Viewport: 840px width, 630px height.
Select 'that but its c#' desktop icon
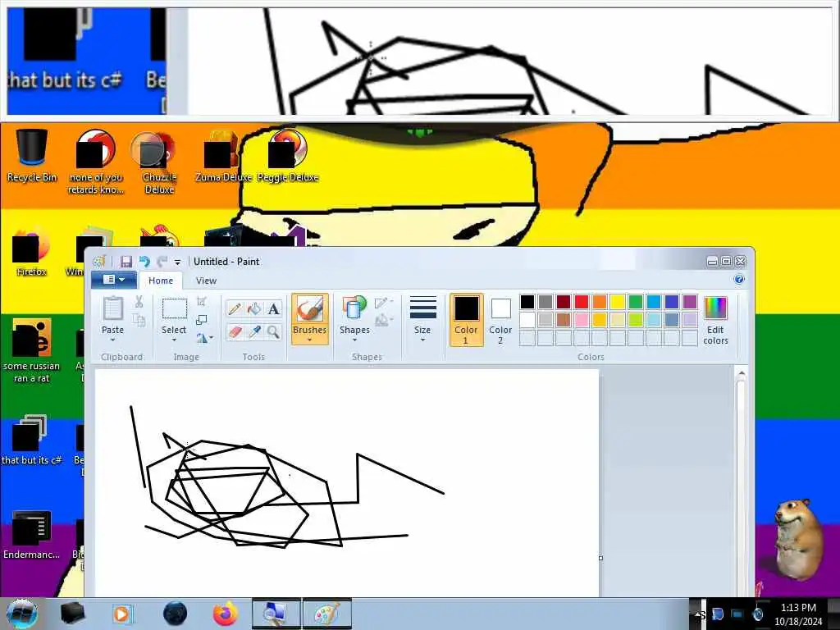point(32,440)
